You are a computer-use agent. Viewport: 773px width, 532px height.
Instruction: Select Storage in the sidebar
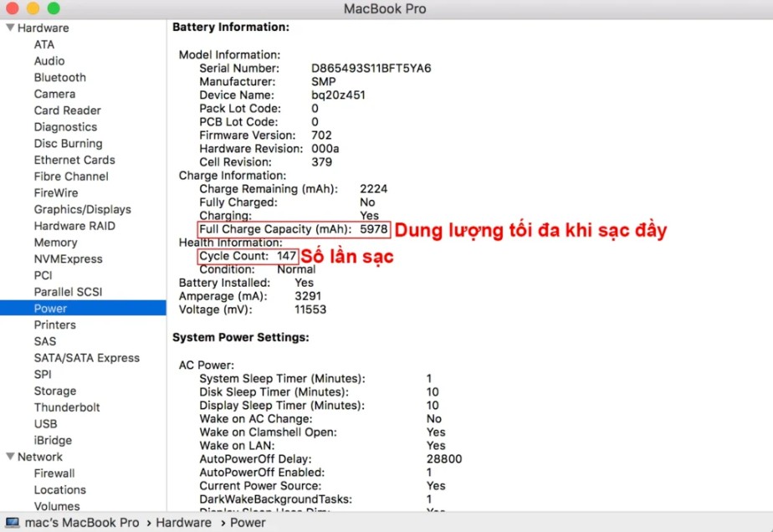pos(55,391)
